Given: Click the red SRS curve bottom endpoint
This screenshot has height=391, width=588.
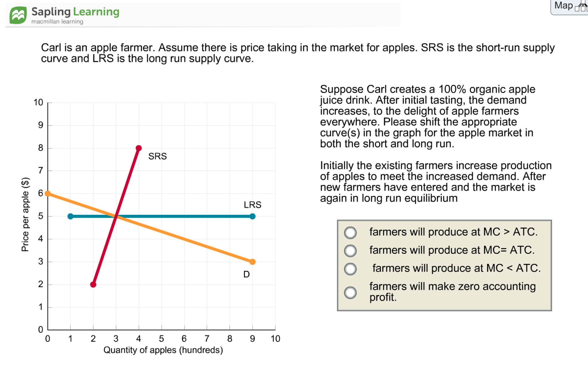Looking at the screenshot, I should pyautogui.click(x=93, y=284).
